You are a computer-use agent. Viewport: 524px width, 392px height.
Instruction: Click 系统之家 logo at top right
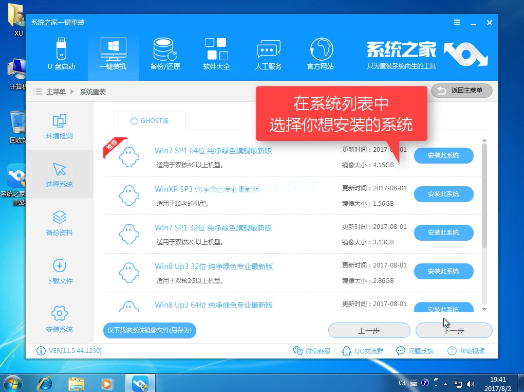(x=428, y=55)
